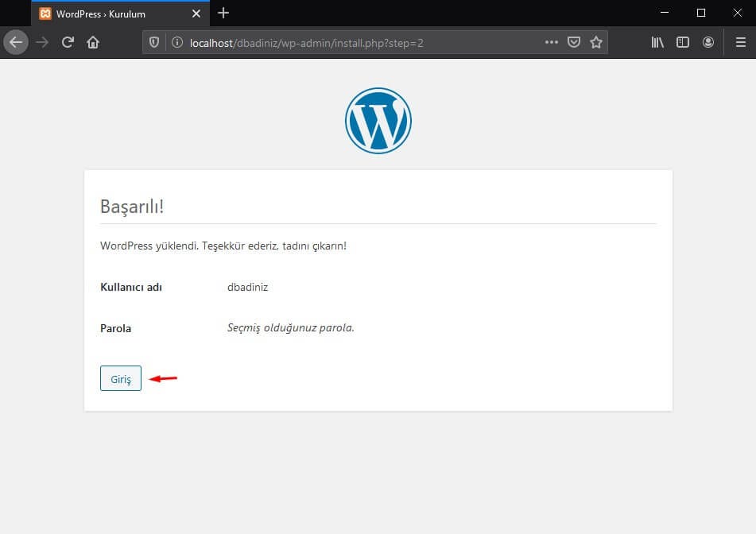Save page to Pocket
The width and height of the screenshot is (756, 534).
574,42
